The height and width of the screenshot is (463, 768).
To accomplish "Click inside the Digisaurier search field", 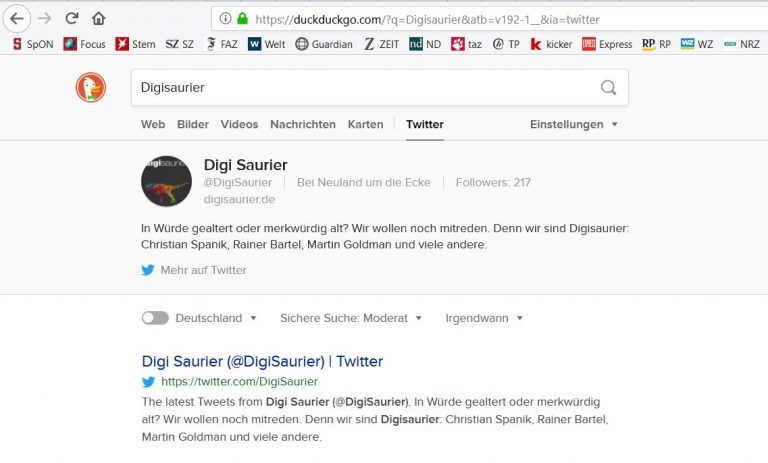I will (x=360, y=88).
